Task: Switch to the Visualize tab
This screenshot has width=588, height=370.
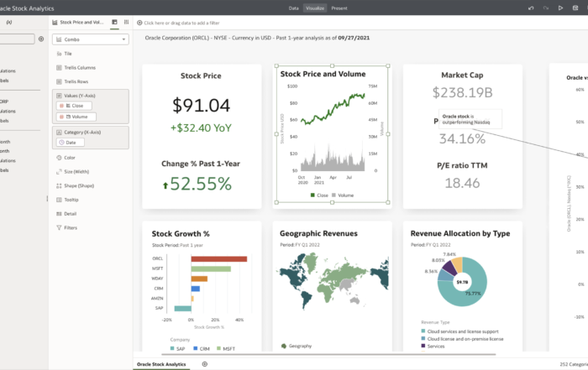Action: point(315,8)
